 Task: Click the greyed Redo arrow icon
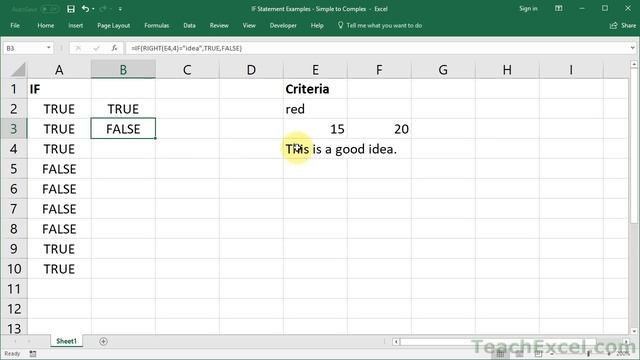point(102,9)
